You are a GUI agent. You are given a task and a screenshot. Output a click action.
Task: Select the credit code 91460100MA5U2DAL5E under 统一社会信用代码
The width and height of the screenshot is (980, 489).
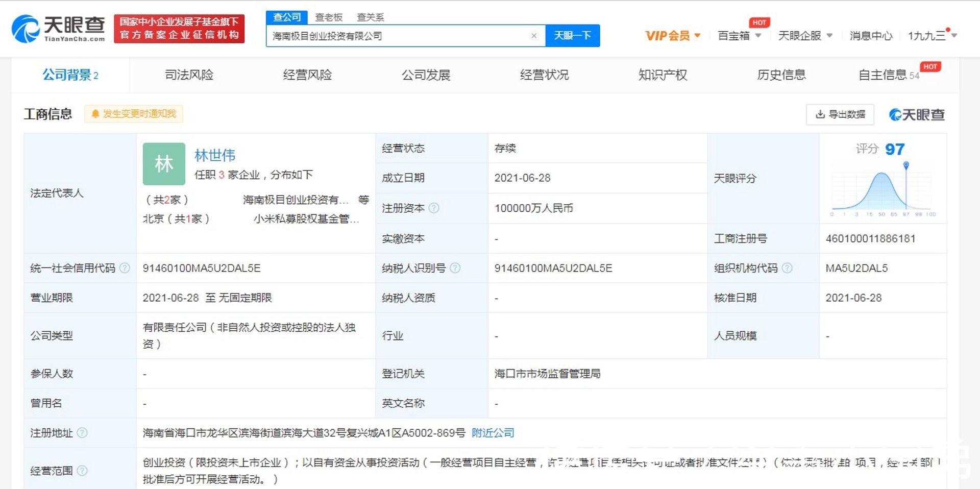tap(202, 268)
